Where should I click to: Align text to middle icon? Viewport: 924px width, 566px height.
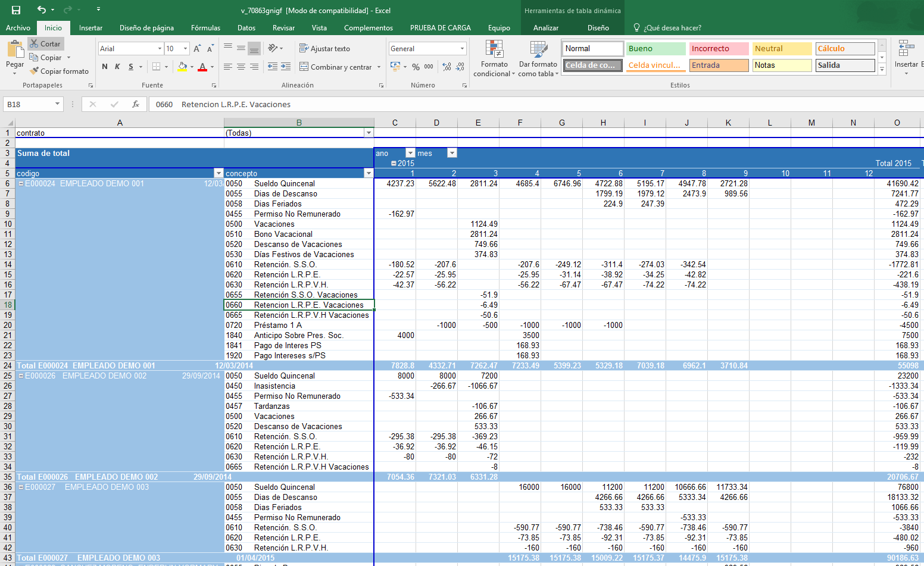tap(241, 48)
